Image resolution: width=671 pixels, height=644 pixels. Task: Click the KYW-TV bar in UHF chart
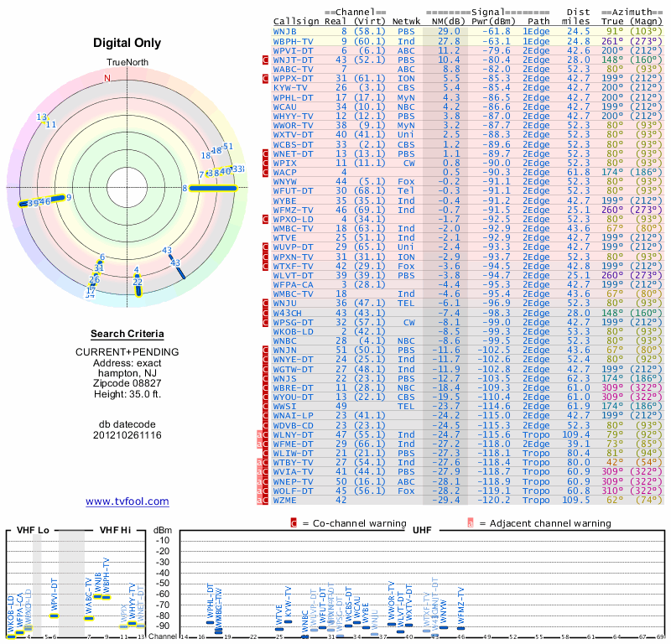tap(289, 622)
